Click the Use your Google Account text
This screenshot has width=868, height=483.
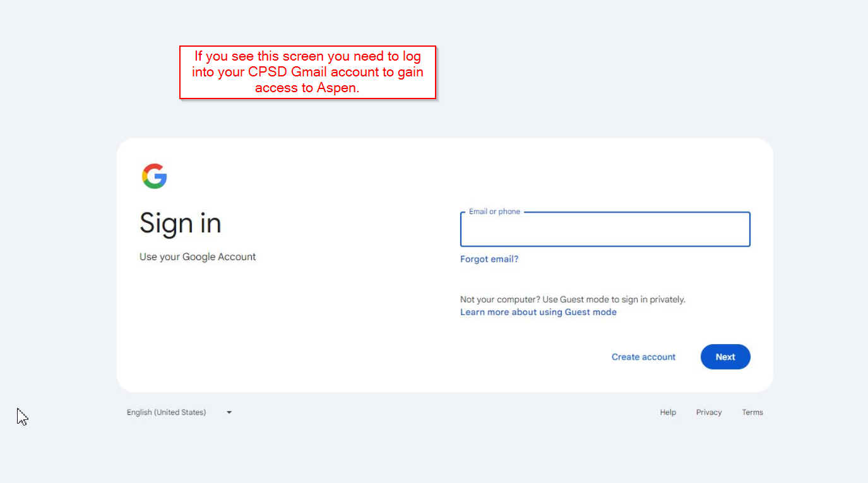(198, 257)
